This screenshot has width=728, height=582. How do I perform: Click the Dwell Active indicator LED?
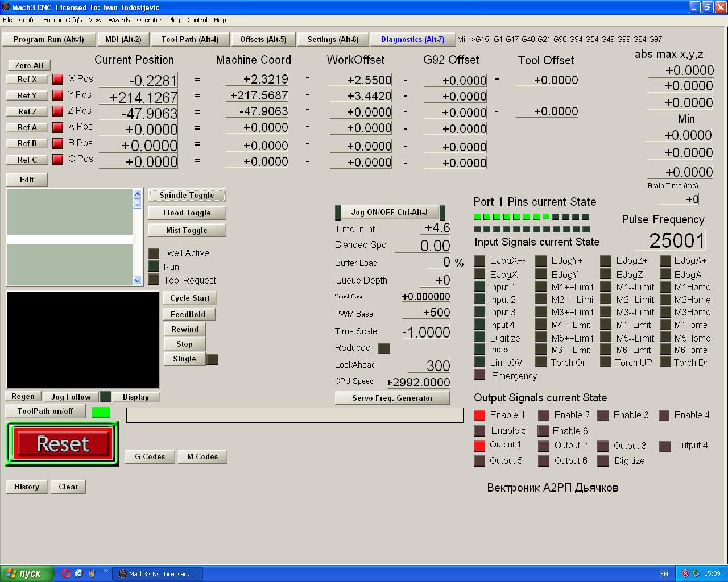153,253
